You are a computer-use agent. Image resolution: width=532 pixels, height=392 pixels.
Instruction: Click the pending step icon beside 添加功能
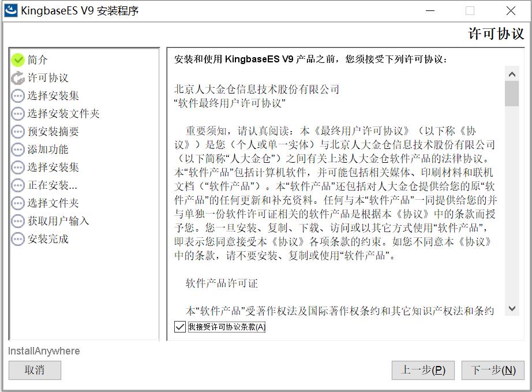18,150
